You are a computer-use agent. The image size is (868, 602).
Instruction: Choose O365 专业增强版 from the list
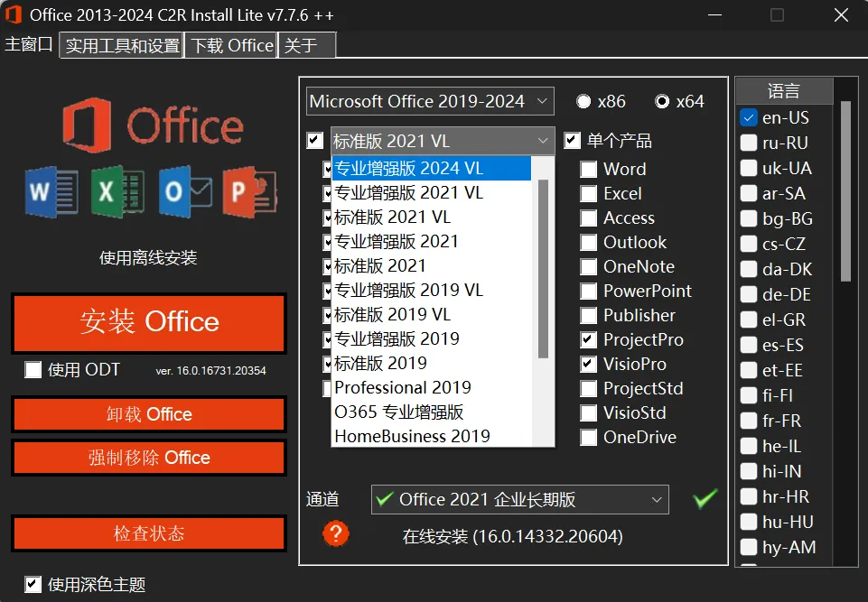432,412
